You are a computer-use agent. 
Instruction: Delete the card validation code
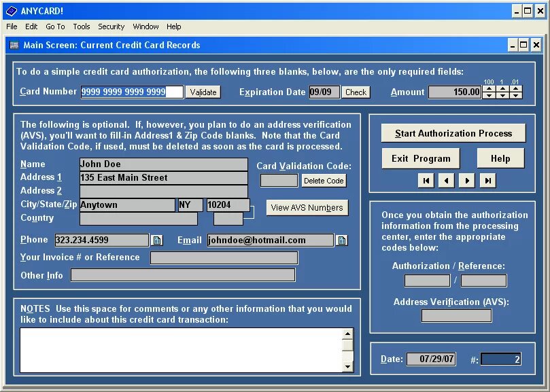click(324, 181)
